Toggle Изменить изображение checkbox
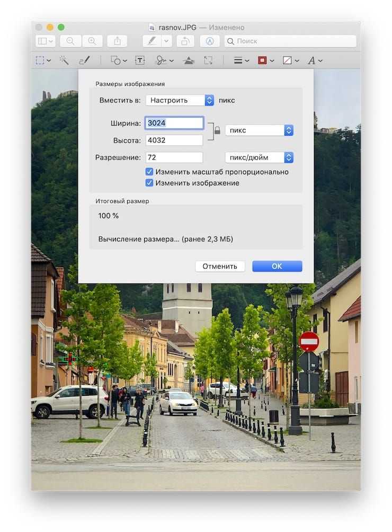Viewport: 392px width, 532px height. pyautogui.click(x=149, y=183)
